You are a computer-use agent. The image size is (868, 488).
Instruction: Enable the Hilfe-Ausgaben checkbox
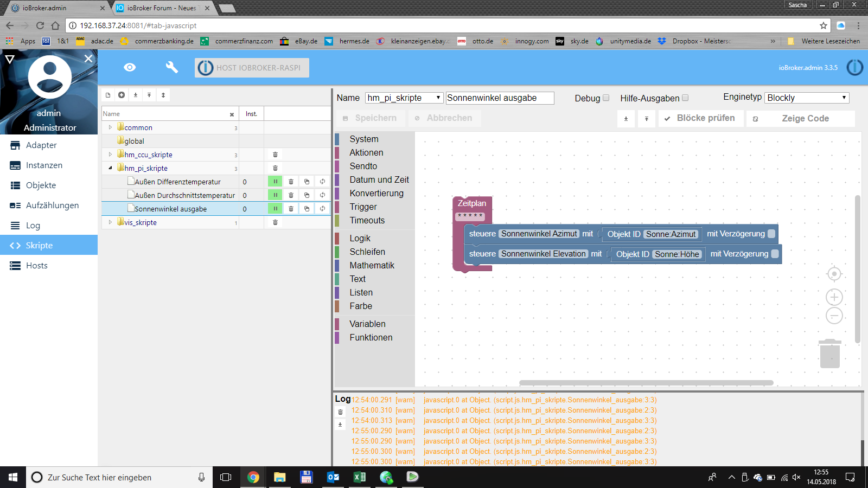[x=685, y=98]
